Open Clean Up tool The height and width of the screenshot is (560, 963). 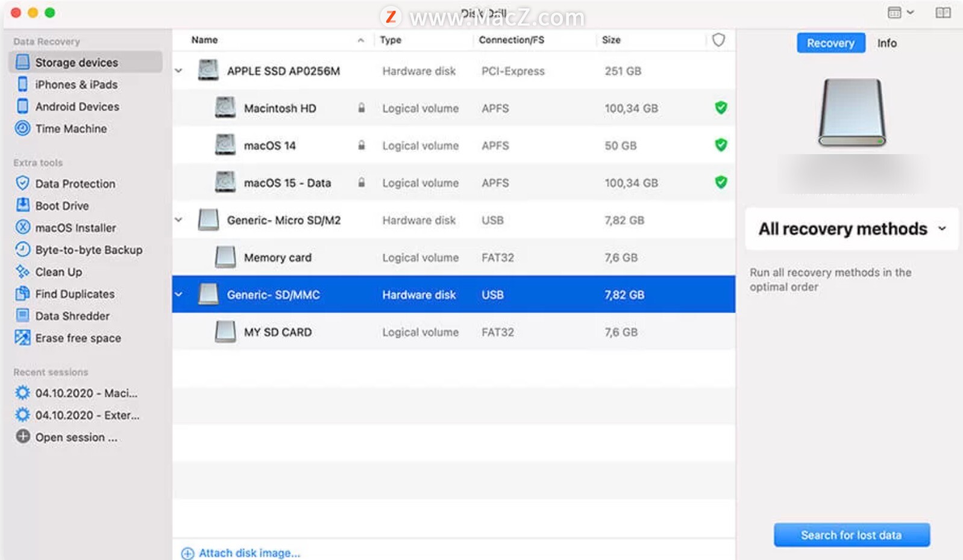58,272
